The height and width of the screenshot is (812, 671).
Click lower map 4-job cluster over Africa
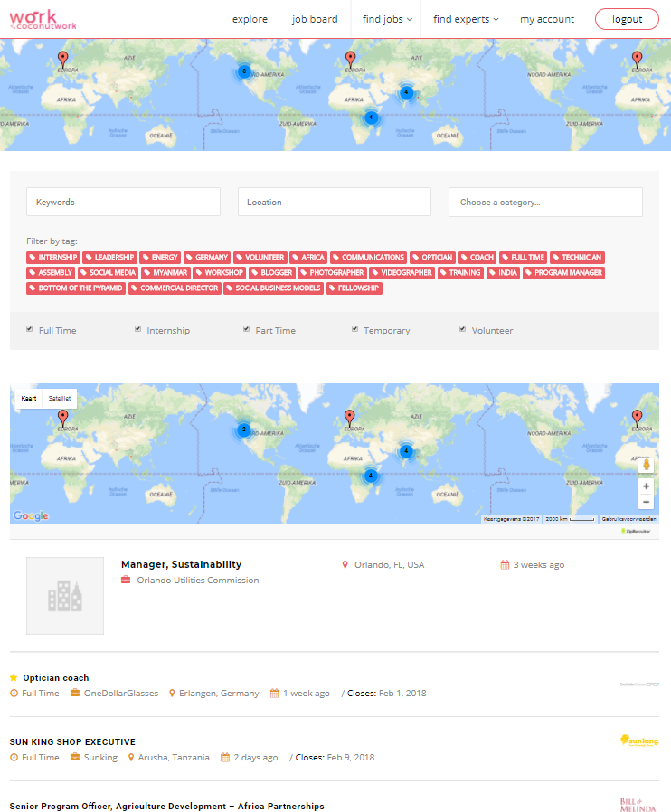point(370,475)
